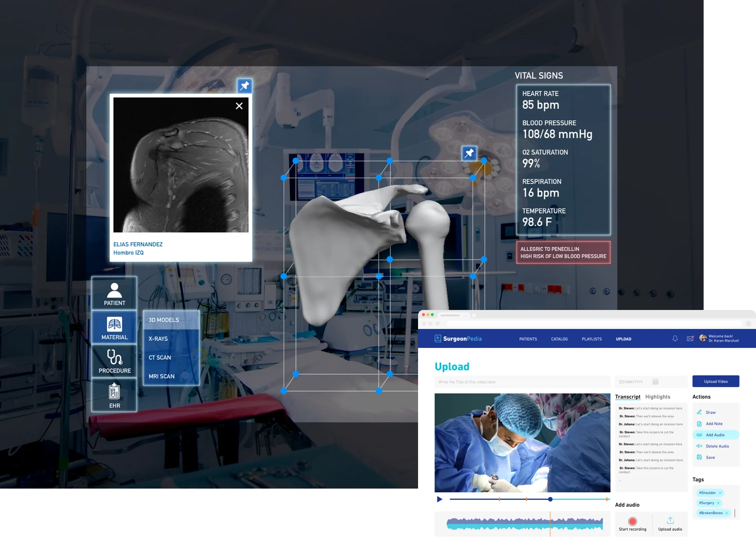Click the pin icon on 3D shoulder model box

tap(469, 153)
